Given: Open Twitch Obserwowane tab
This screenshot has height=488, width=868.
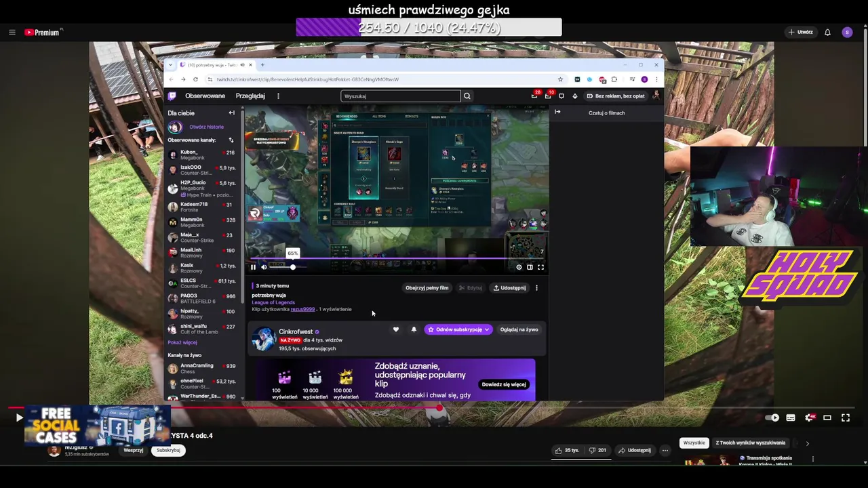Looking at the screenshot, I should pos(205,96).
